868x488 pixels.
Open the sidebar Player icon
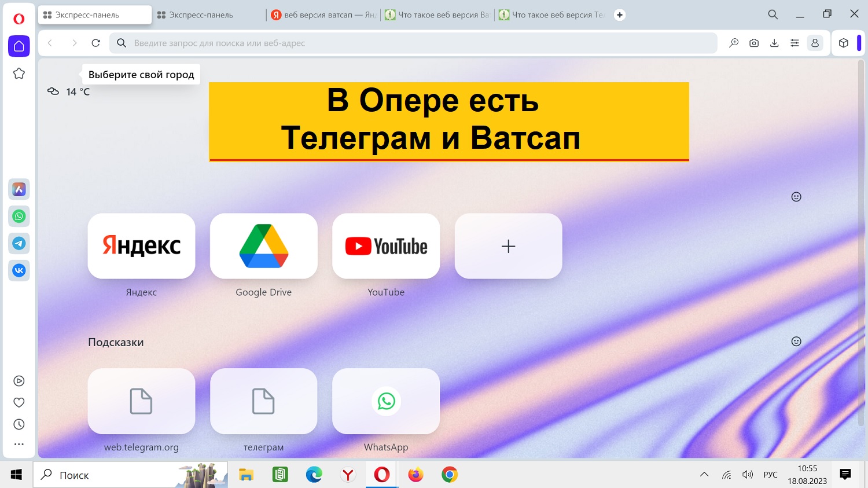point(19,381)
